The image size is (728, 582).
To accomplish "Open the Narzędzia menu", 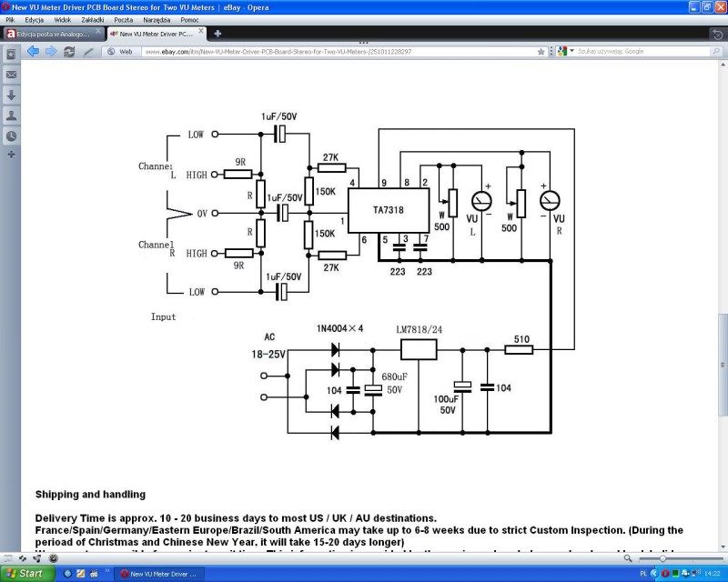I will coord(157,20).
